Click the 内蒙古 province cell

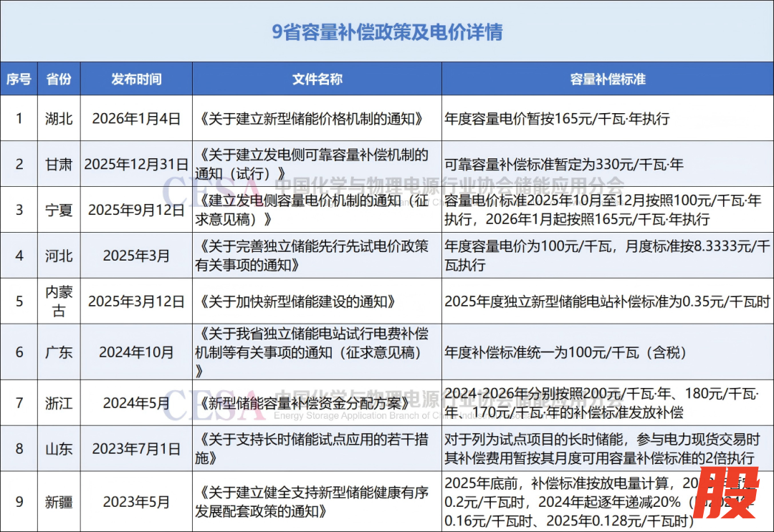pos(58,301)
